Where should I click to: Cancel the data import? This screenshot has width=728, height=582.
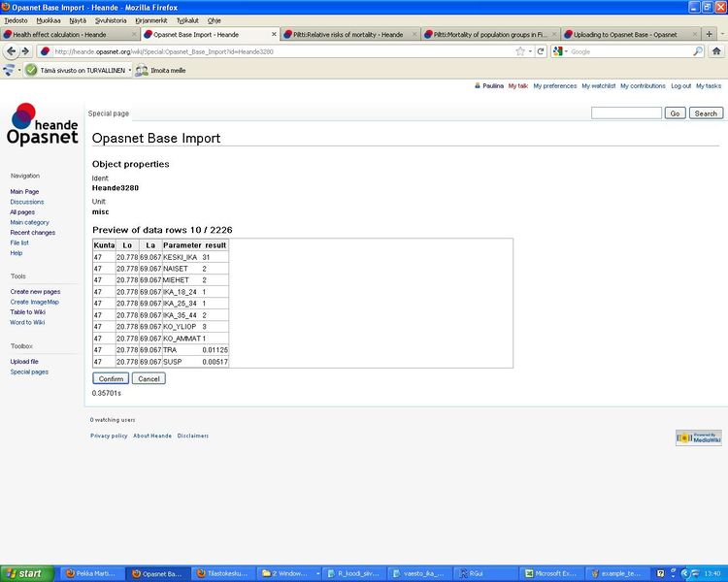(x=149, y=378)
